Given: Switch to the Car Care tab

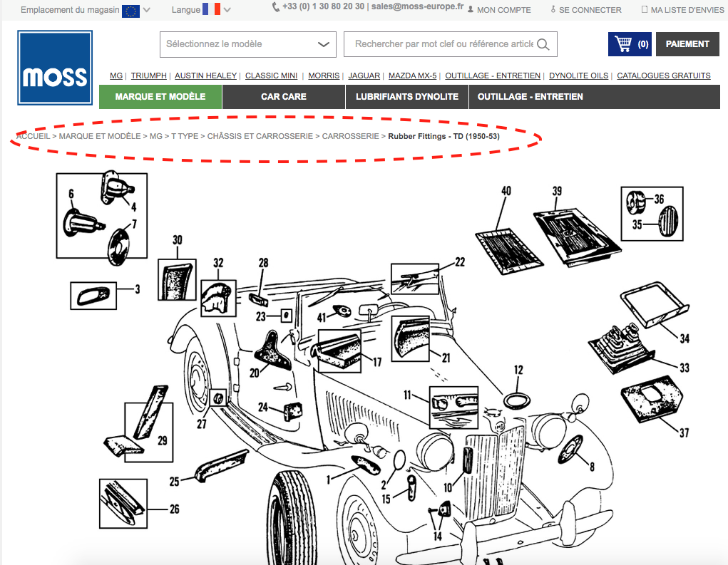Looking at the screenshot, I should pyautogui.click(x=284, y=96).
